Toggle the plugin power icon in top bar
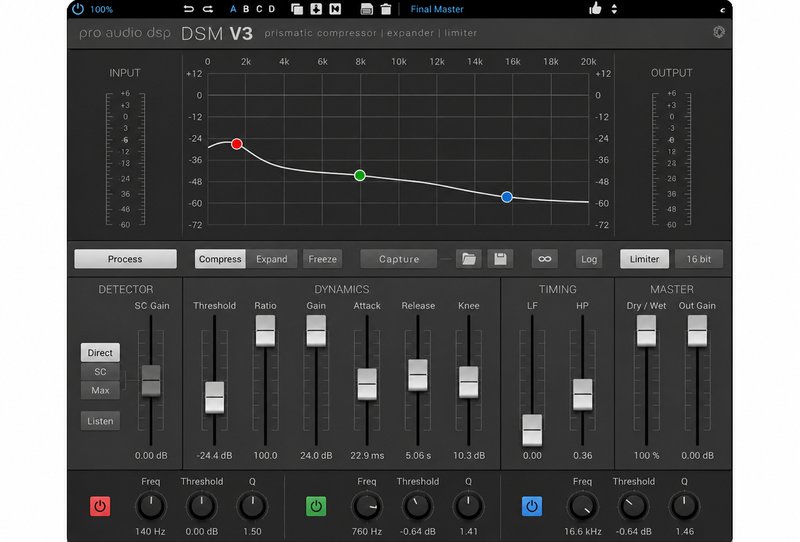This screenshot has height=542, width=800. (78, 9)
